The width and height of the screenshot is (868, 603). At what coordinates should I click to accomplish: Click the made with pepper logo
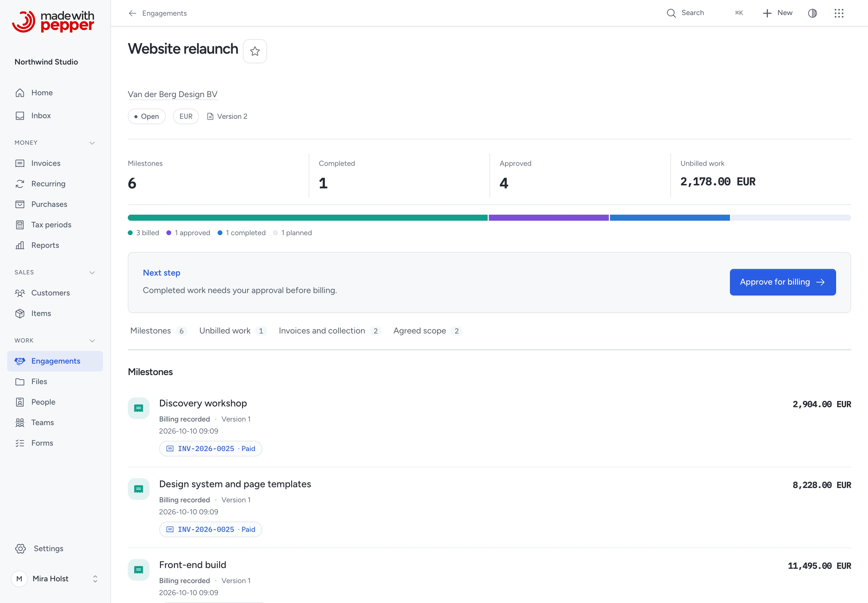tap(53, 21)
